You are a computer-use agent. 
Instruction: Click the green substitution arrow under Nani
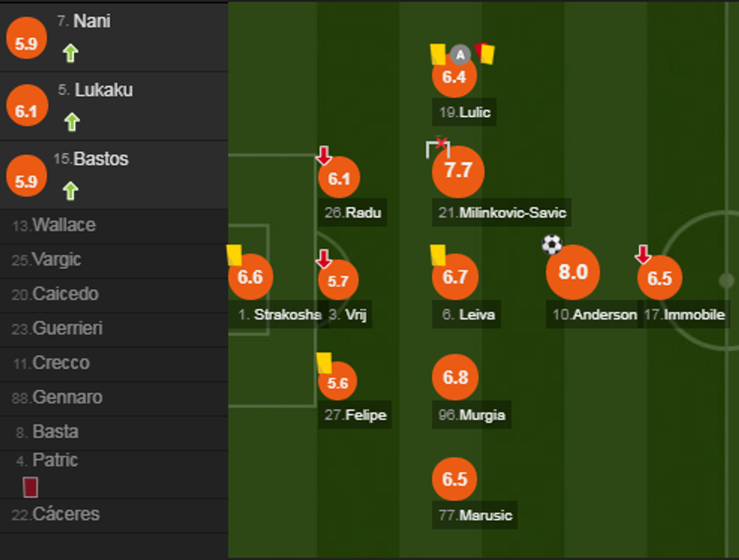pos(70,54)
